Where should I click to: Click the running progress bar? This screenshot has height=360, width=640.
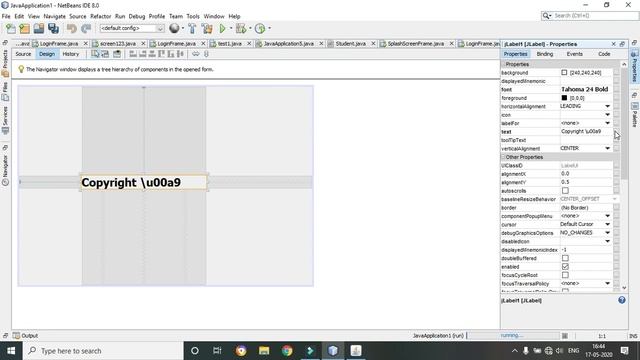click(513, 336)
